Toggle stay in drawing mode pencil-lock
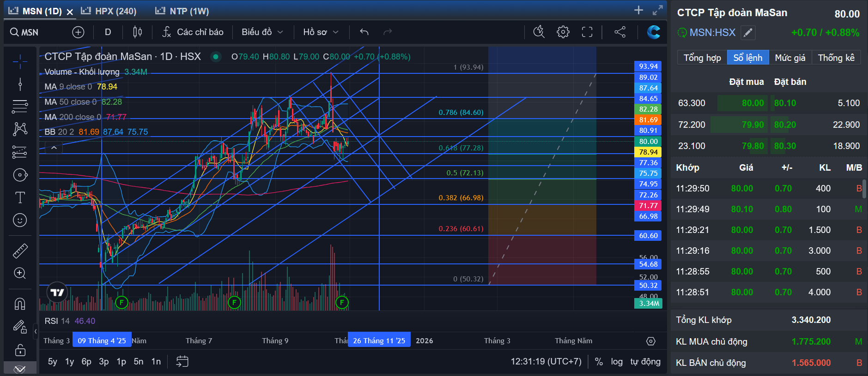868x376 pixels. pyautogui.click(x=20, y=327)
